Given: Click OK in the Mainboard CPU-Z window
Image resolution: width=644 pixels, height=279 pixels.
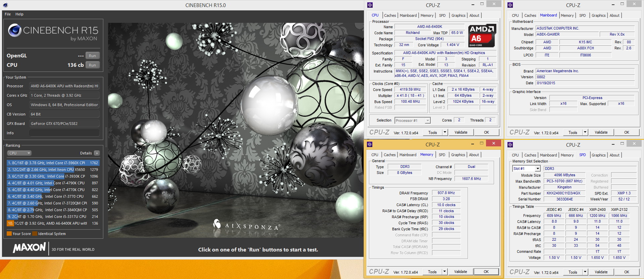Looking at the screenshot, I should coord(627,132).
